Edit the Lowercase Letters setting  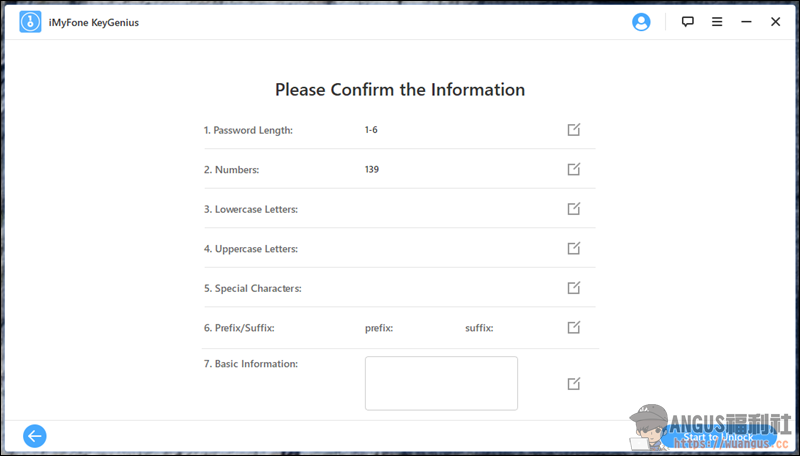click(574, 209)
